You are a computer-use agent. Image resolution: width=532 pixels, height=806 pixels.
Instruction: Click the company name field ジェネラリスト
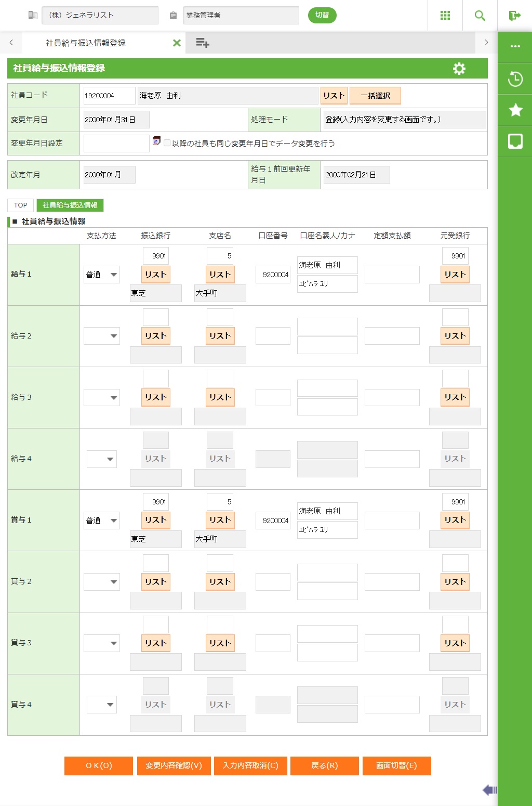(100, 15)
